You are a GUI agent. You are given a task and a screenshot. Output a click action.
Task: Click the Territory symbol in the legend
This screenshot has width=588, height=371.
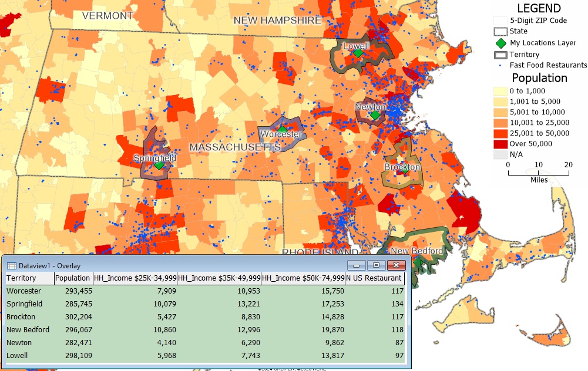tap(500, 55)
